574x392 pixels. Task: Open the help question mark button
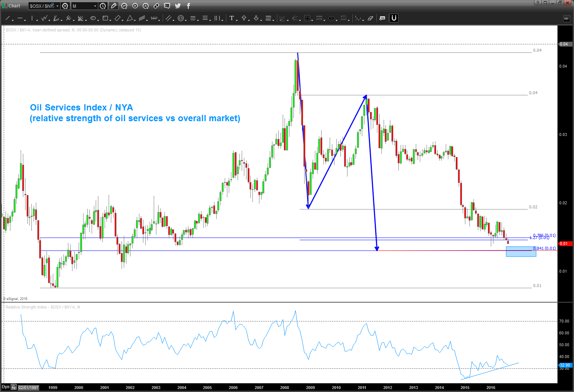click(538, 3)
